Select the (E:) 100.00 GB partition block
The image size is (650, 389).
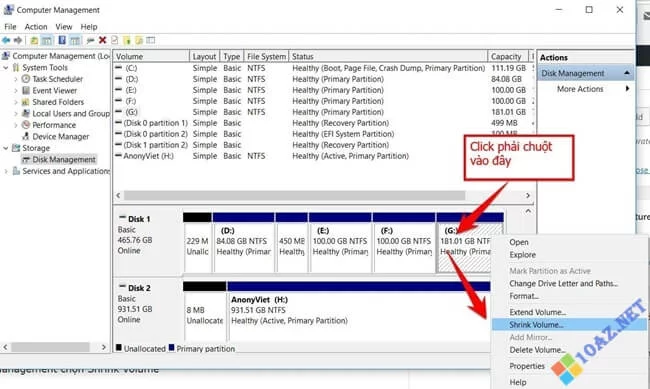pos(340,242)
